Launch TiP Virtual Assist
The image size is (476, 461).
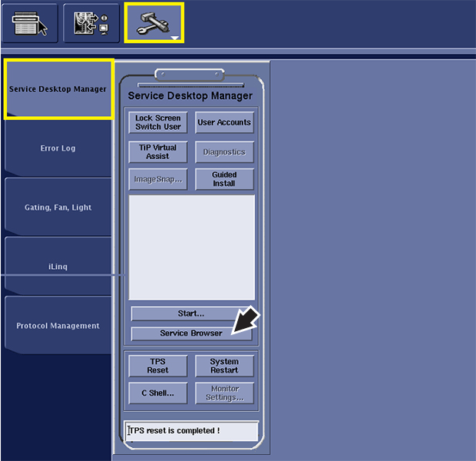coord(158,152)
